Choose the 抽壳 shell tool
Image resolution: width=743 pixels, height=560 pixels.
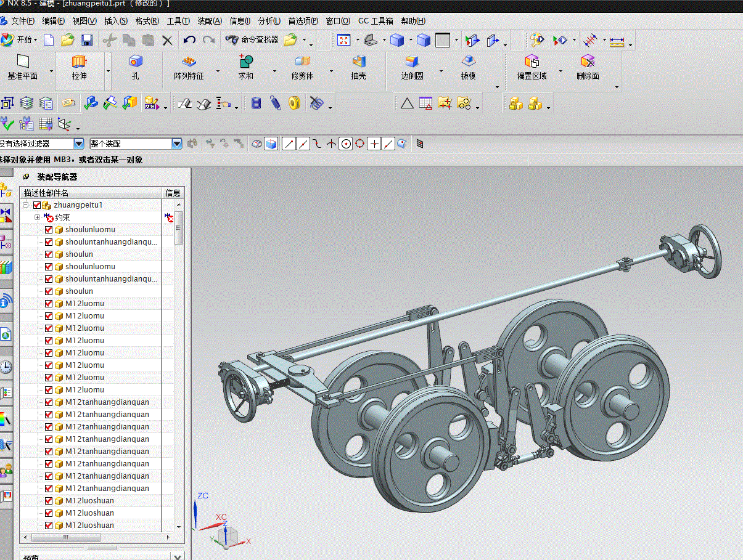pyautogui.click(x=358, y=67)
